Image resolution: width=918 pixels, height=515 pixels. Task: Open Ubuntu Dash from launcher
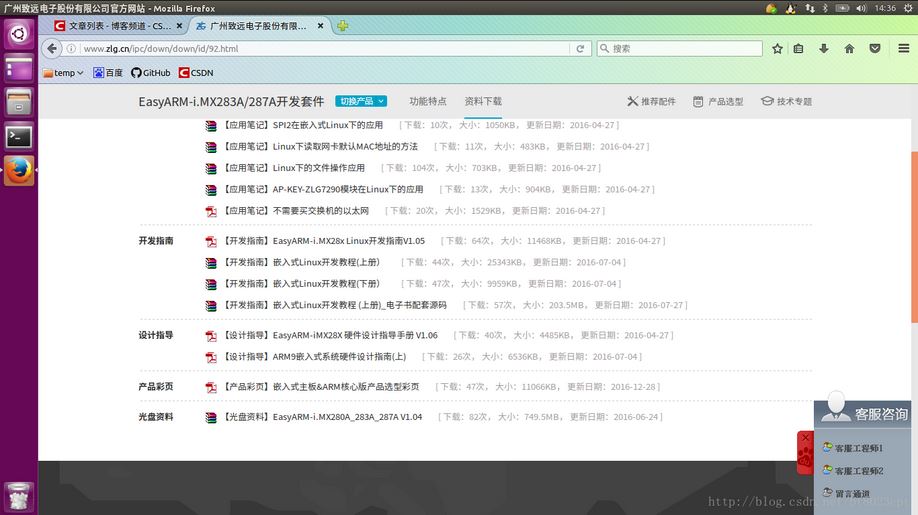(x=19, y=34)
